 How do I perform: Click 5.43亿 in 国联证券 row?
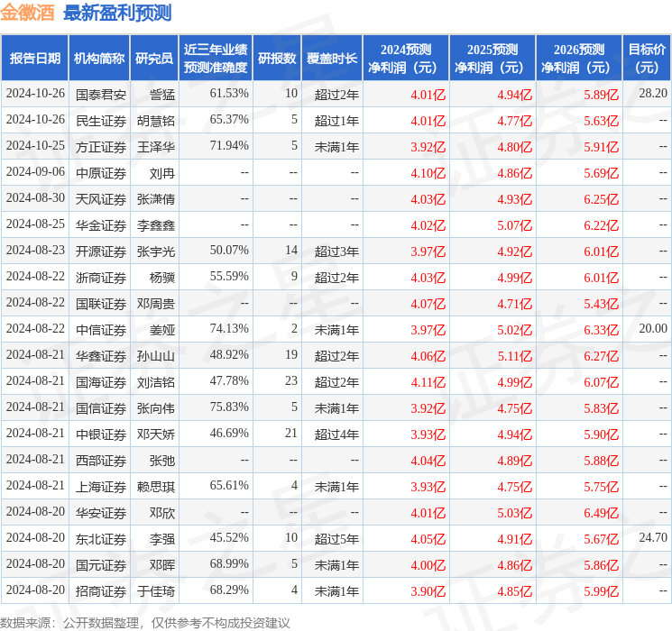pyautogui.click(x=601, y=304)
